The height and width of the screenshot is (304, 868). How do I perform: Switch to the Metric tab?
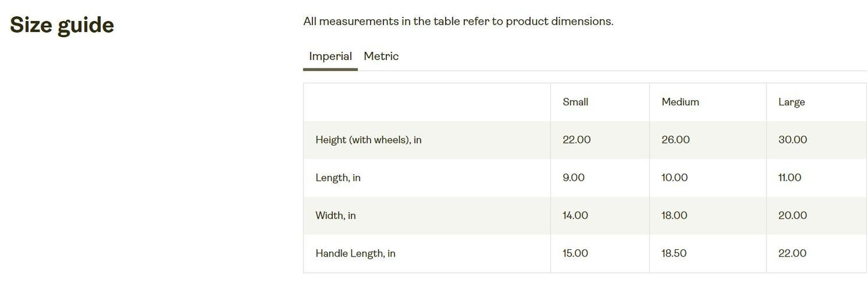click(381, 56)
